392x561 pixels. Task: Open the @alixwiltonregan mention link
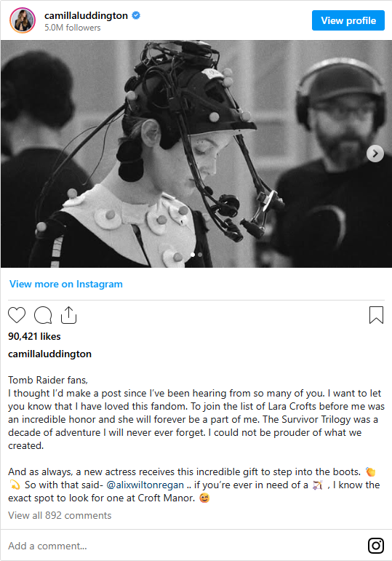pos(145,485)
